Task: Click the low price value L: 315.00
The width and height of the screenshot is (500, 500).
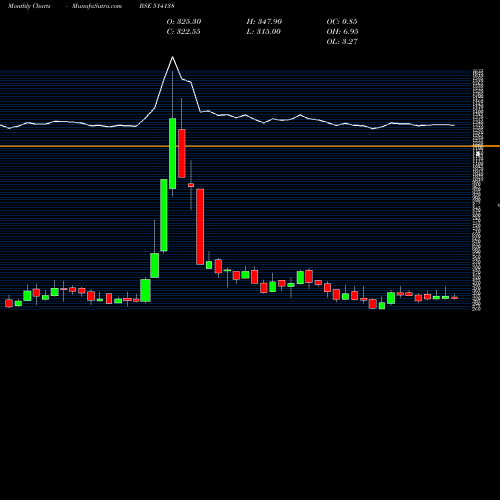Action: (x=264, y=32)
